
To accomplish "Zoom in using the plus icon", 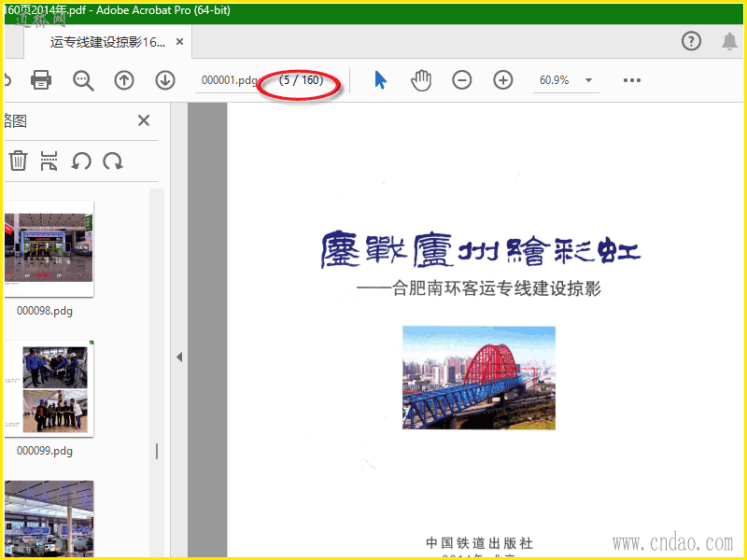I will tap(503, 80).
